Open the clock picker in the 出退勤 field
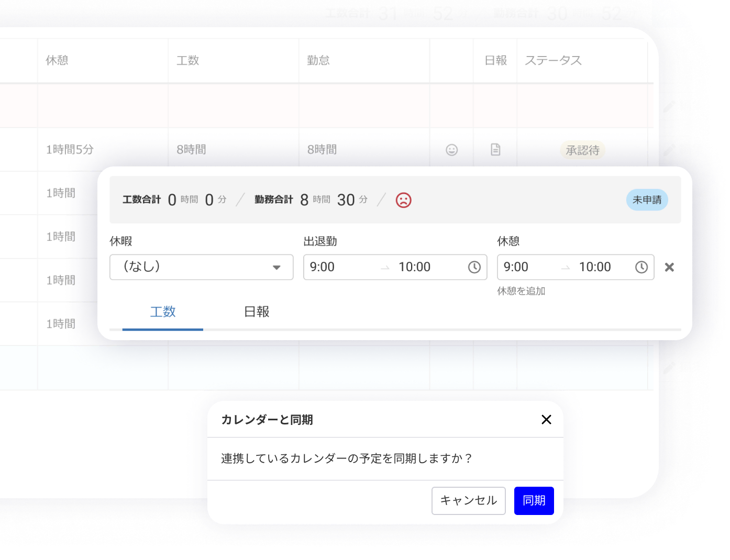This screenshot has width=730, height=560. [474, 267]
